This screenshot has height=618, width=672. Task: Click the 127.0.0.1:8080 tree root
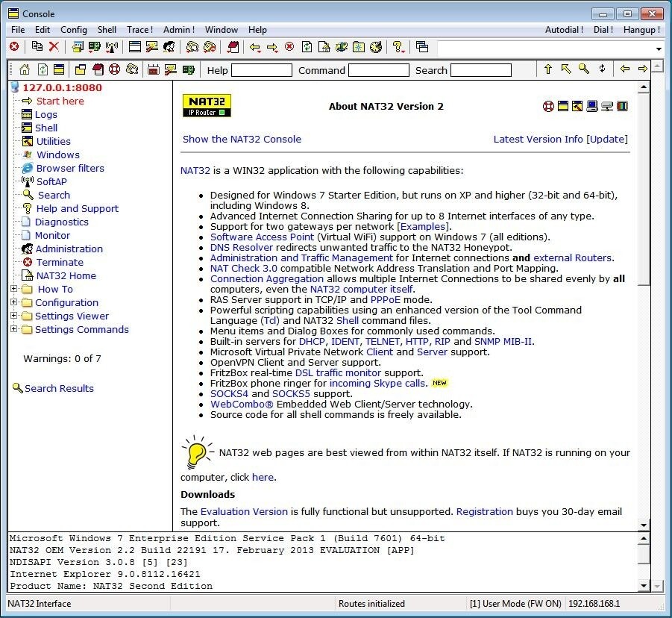[x=62, y=87]
